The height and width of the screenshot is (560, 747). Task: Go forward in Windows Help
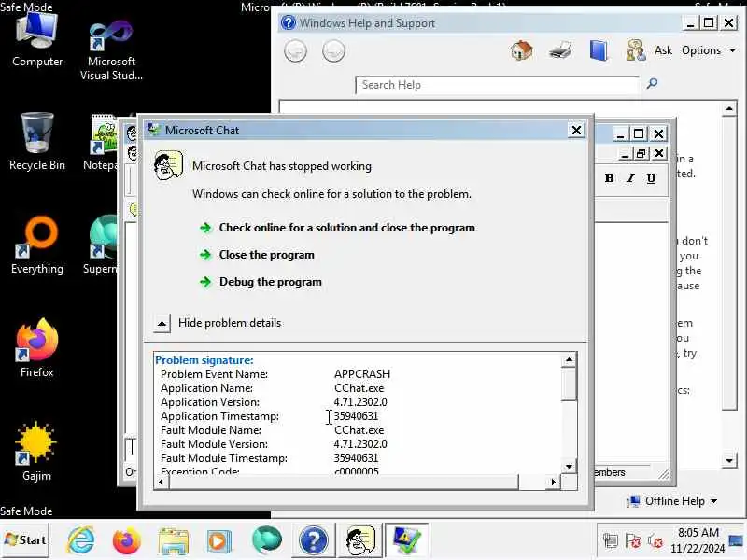pos(333,51)
